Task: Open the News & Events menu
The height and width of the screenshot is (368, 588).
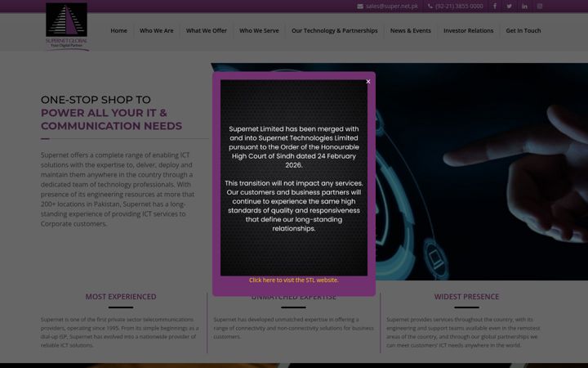Action: [x=410, y=31]
